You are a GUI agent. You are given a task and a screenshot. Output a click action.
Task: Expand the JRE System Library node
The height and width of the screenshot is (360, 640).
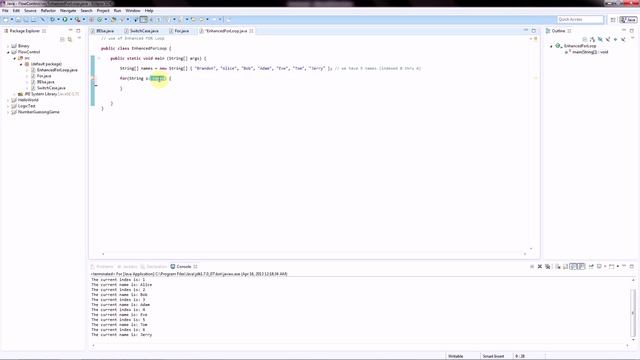point(14,94)
